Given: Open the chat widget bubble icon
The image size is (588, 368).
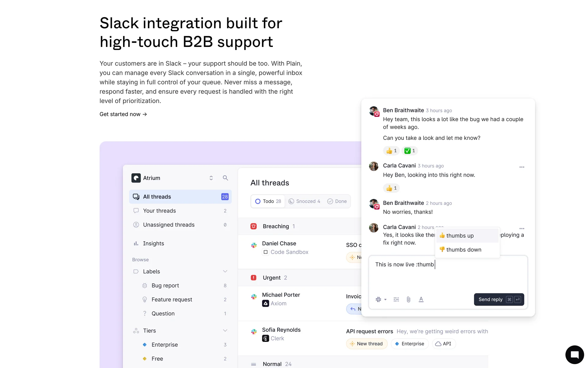Looking at the screenshot, I should [x=575, y=355].
